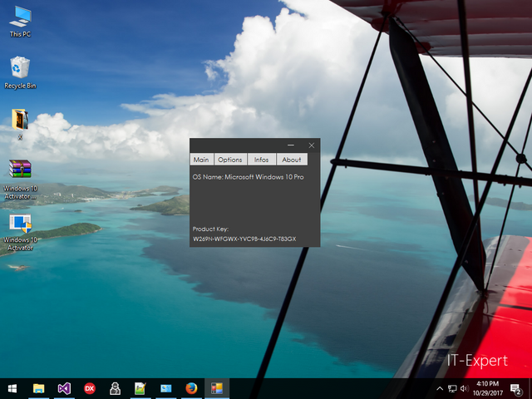Close the activator window
The width and height of the screenshot is (532, 399).
tap(312, 145)
